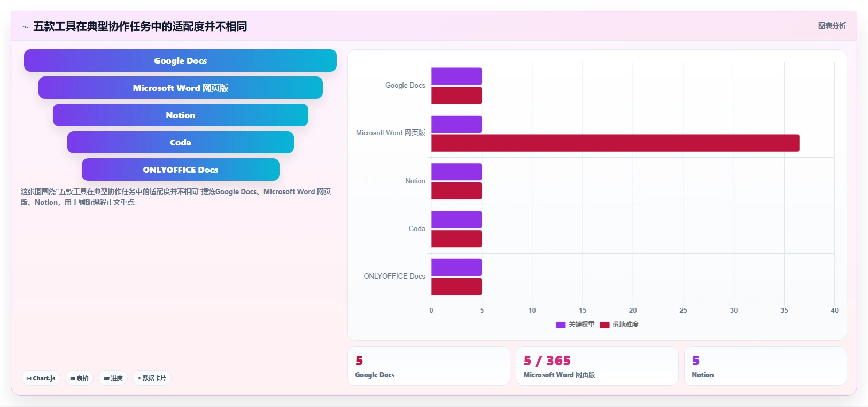Click the x-axis tick label 20
Screen dimensions: 868x407
point(633,310)
